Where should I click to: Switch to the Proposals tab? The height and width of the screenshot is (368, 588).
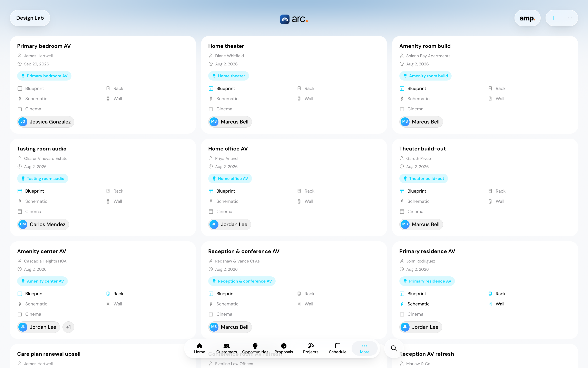pyautogui.click(x=284, y=348)
